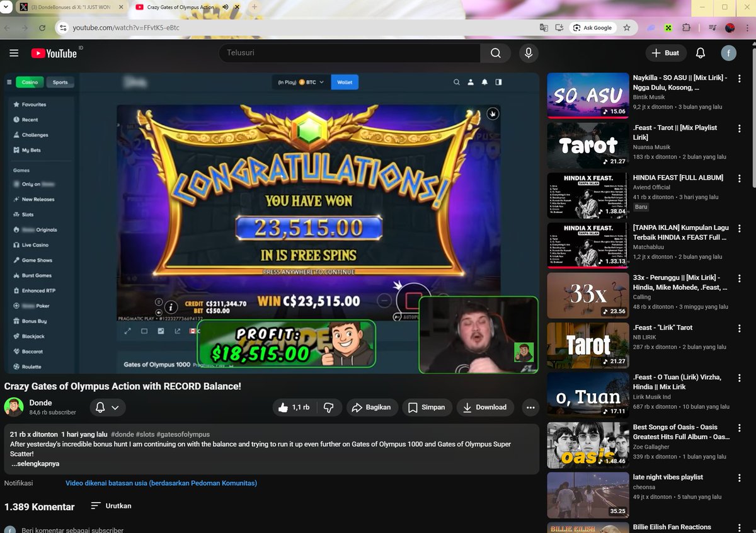
Task: Reload the page
Action: click(42, 28)
